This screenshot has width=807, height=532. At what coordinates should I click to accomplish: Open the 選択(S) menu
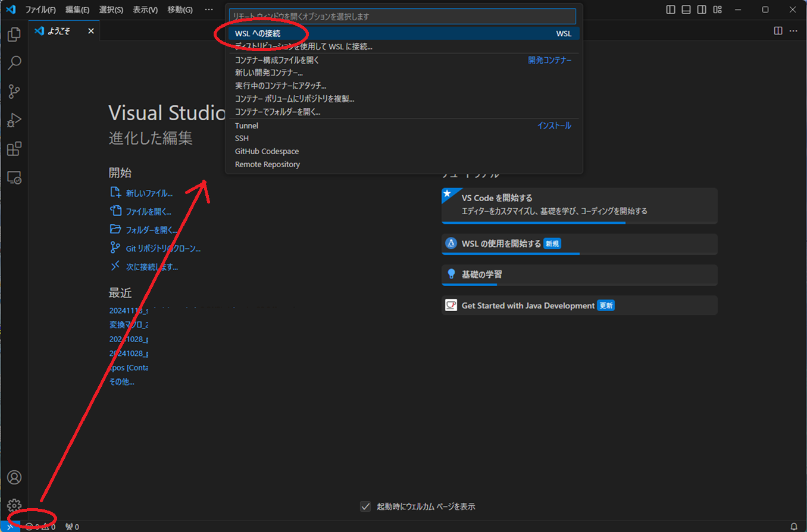[x=111, y=10]
